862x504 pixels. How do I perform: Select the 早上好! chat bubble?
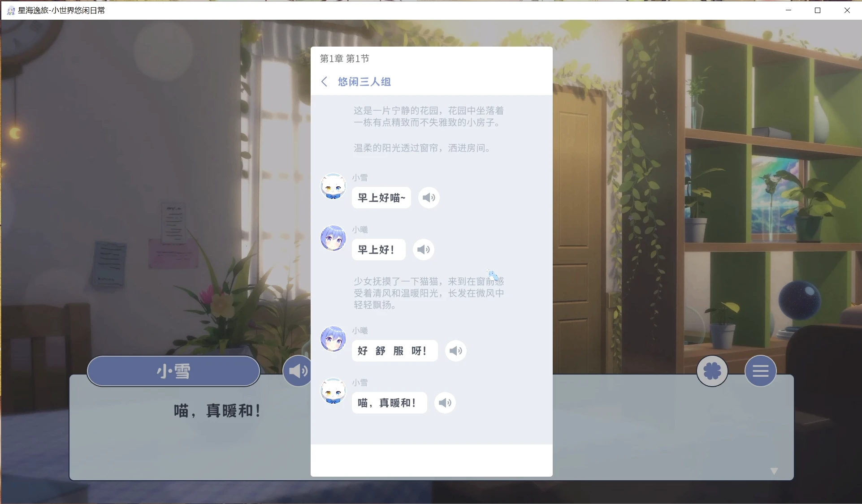point(379,250)
